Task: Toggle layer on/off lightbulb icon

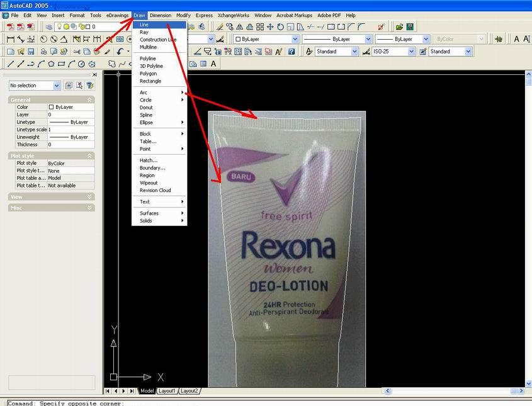Action: tap(59, 26)
